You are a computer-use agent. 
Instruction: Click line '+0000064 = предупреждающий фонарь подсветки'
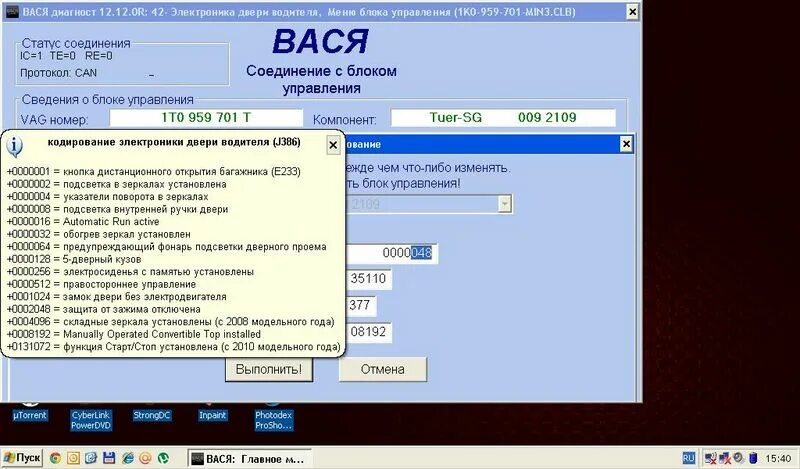(x=166, y=246)
